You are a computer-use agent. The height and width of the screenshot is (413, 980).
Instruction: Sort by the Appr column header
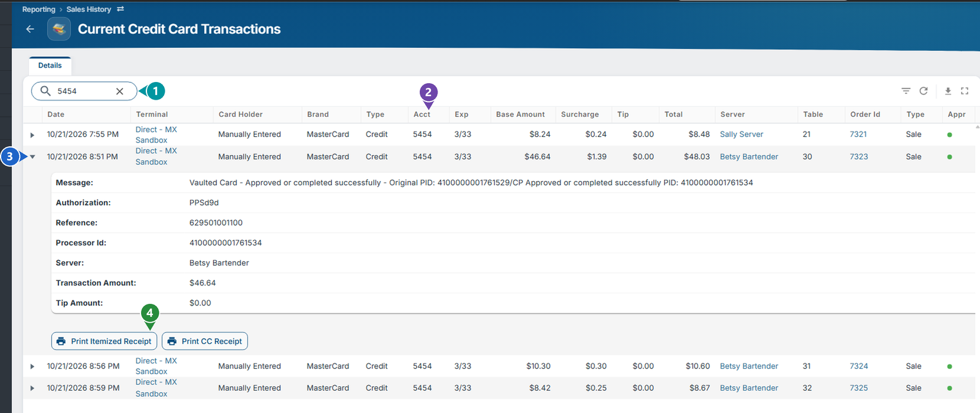tap(956, 114)
